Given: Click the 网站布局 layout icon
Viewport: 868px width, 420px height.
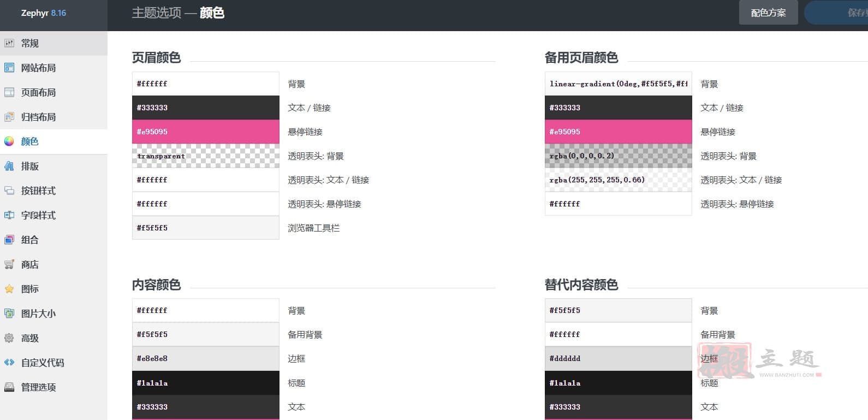Looking at the screenshot, I should point(9,68).
